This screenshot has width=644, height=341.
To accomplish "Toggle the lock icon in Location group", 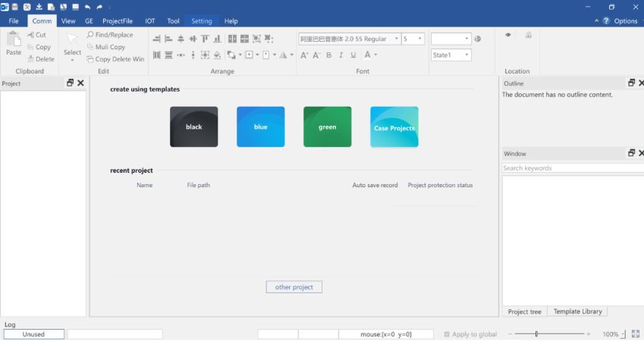I will click(x=529, y=35).
